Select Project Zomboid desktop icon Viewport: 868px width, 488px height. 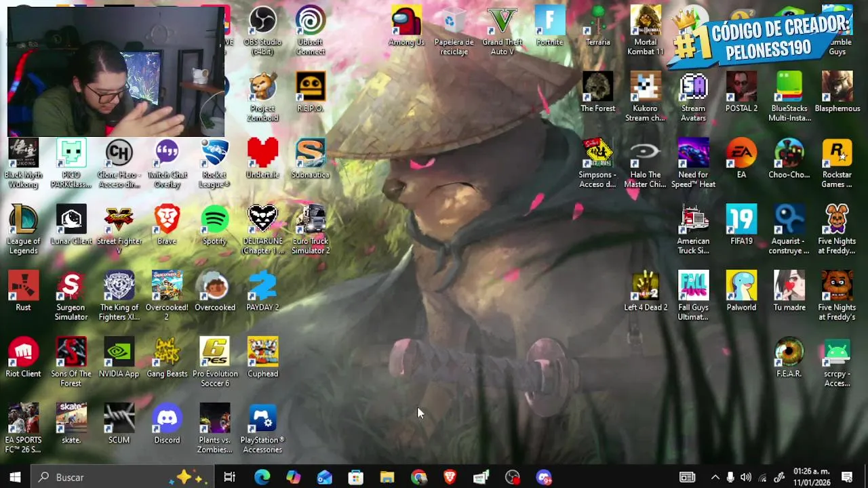[x=262, y=87]
